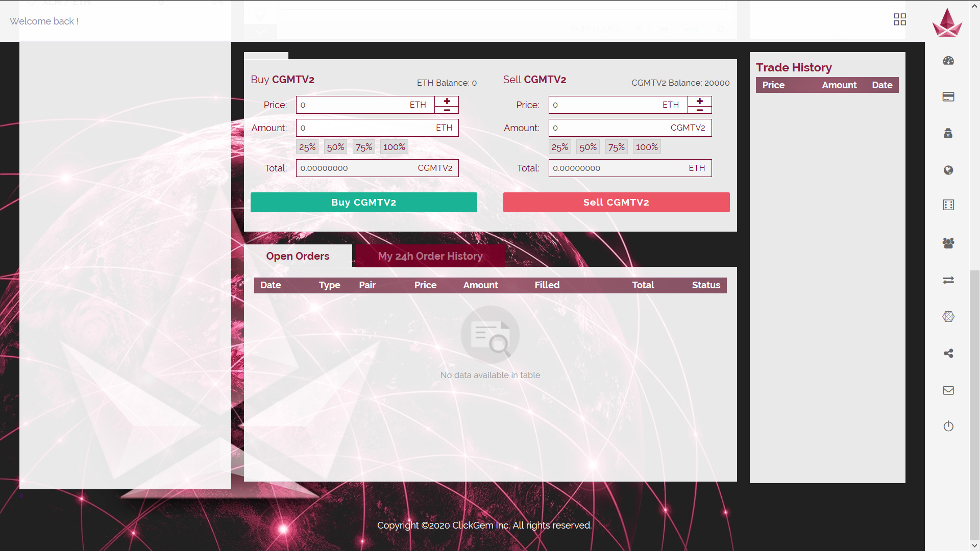Open the polyhedron gem icon
This screenshot has width=980, height=551.
click(x=948, y=317)
